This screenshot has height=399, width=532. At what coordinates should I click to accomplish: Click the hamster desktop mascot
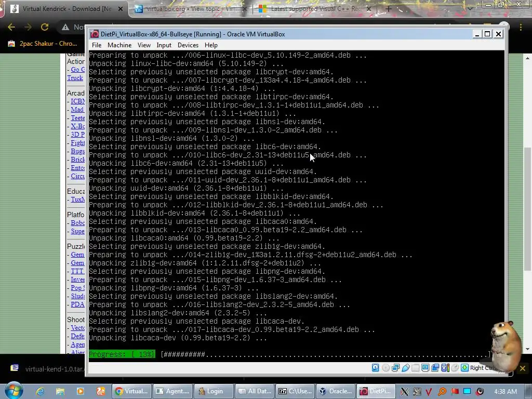click(x=505, y=347)
